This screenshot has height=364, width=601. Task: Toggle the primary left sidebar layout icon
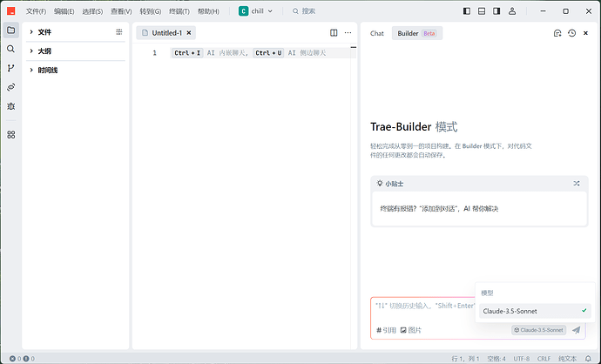[467, 11]
